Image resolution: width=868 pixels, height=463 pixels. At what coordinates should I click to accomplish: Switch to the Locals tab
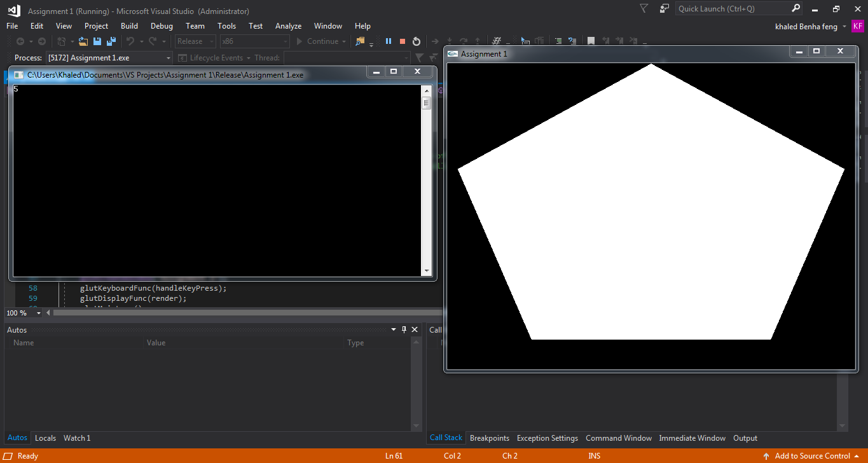point(45,438)
